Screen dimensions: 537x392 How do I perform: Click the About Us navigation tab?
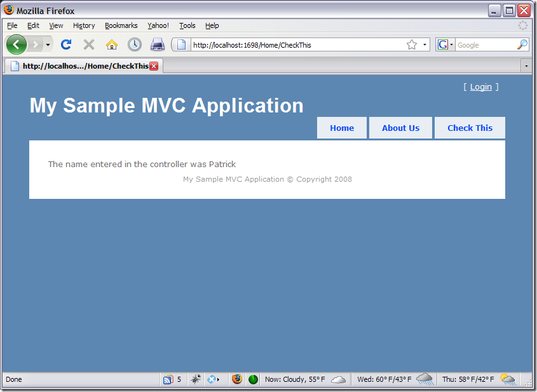[400, 128]
